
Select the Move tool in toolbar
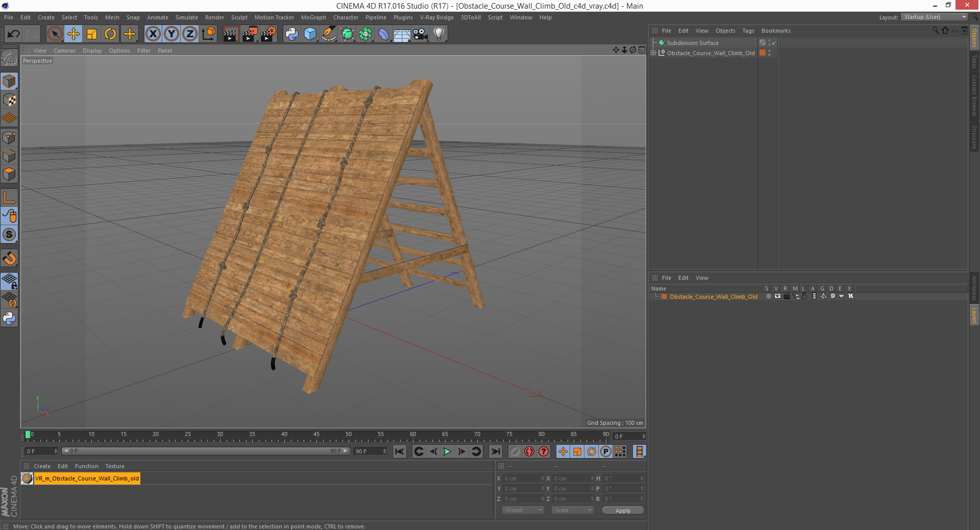[73, 34]
